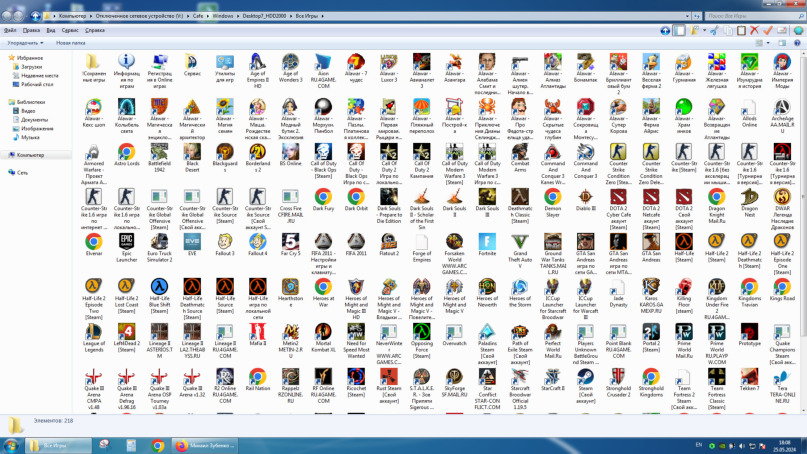Screen dimensions: 807x454
Task: Select the Euro Truck Simulator 2 icon
Action: pos(159,243)
